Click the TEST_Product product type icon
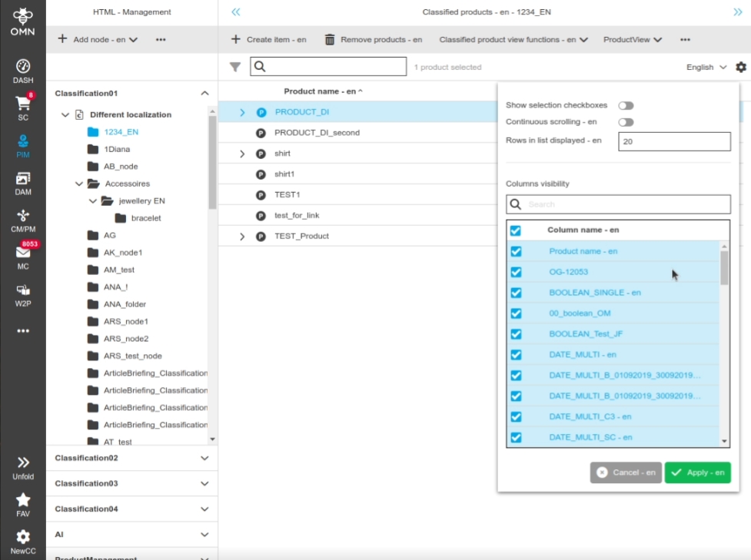 coord(261,237)
